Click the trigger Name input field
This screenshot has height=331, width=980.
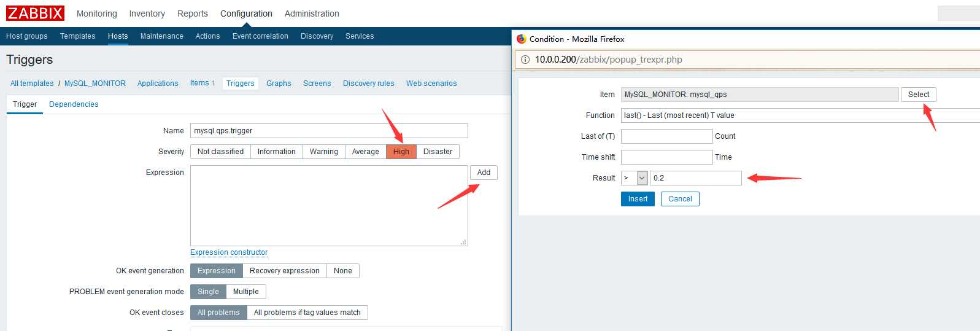coord(329,131)
